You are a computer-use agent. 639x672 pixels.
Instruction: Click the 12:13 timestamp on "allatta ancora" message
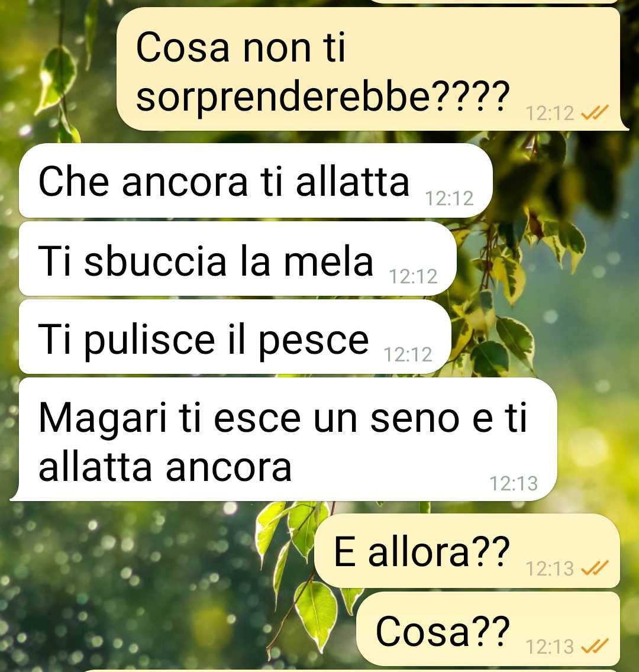point(514,483)
